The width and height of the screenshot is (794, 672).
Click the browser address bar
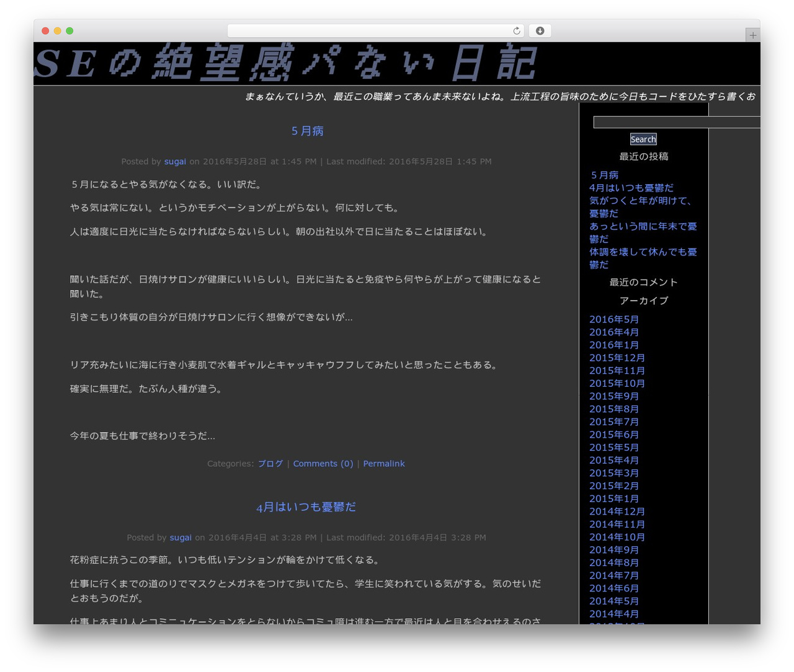pos(375,31)
